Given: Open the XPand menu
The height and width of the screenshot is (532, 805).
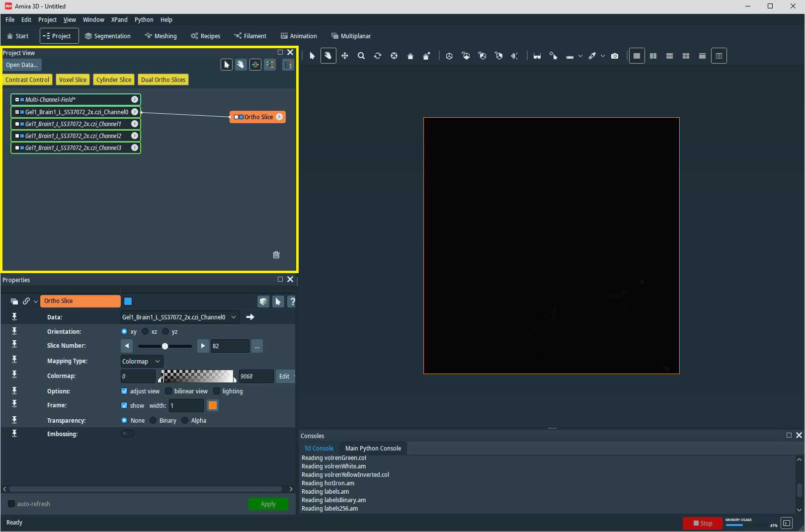Looking at the screenshot, I should coord(119,20).
